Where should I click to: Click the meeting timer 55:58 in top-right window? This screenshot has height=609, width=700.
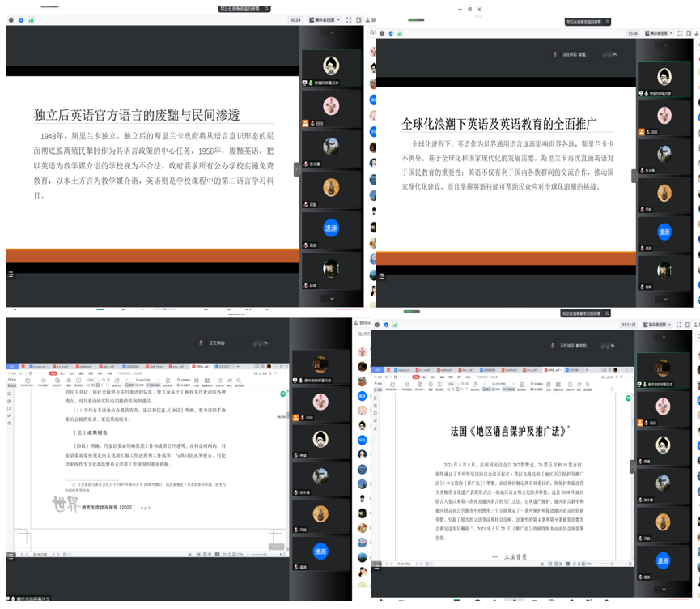[633, 33]
